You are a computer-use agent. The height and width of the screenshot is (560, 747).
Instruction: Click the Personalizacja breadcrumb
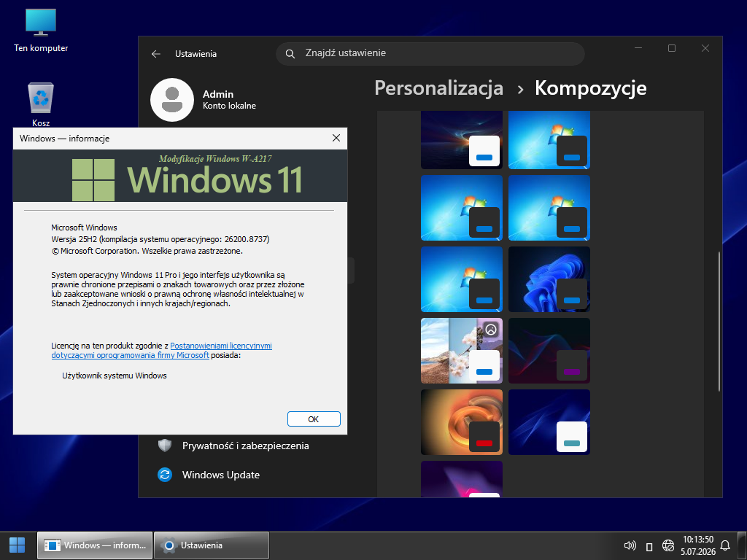coord(438,88)
